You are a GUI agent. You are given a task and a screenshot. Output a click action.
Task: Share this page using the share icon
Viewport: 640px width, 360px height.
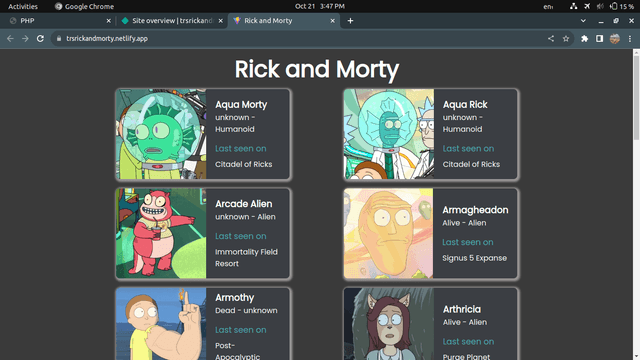point(551,38)
